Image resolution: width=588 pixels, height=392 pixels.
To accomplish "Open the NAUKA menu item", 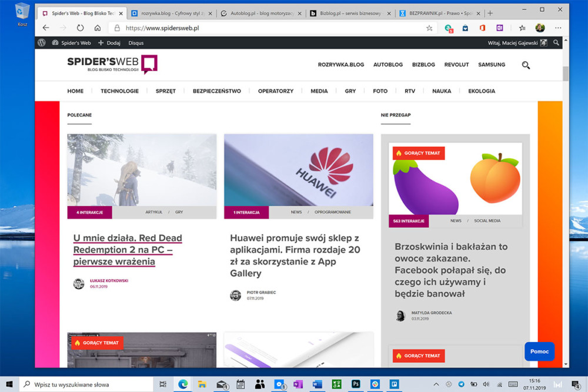I will pos(442,91).
